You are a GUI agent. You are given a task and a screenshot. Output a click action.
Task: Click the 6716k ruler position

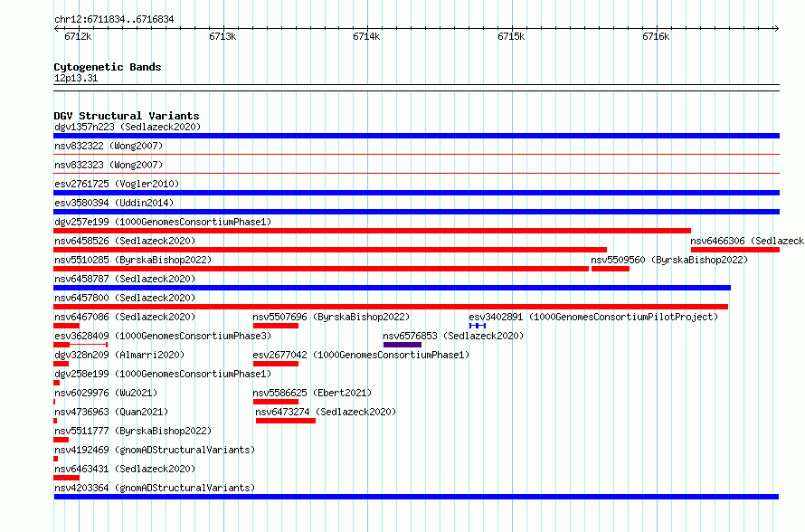click(656, 36)
